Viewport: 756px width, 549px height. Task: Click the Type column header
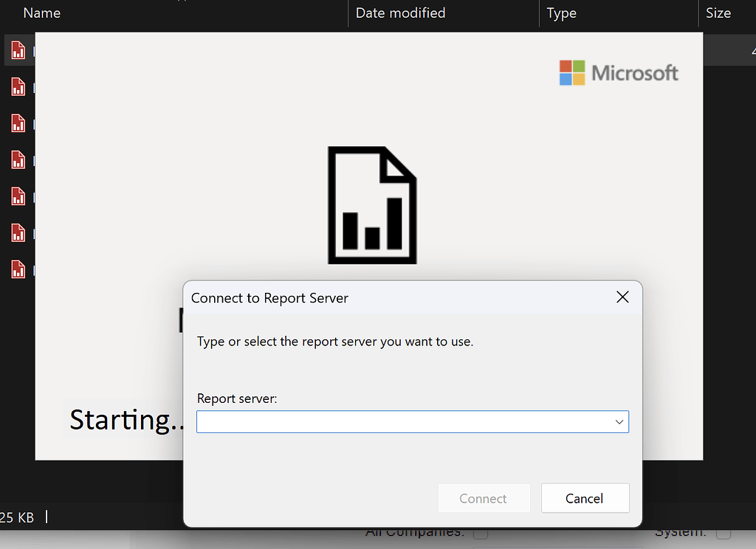(560, 13)
